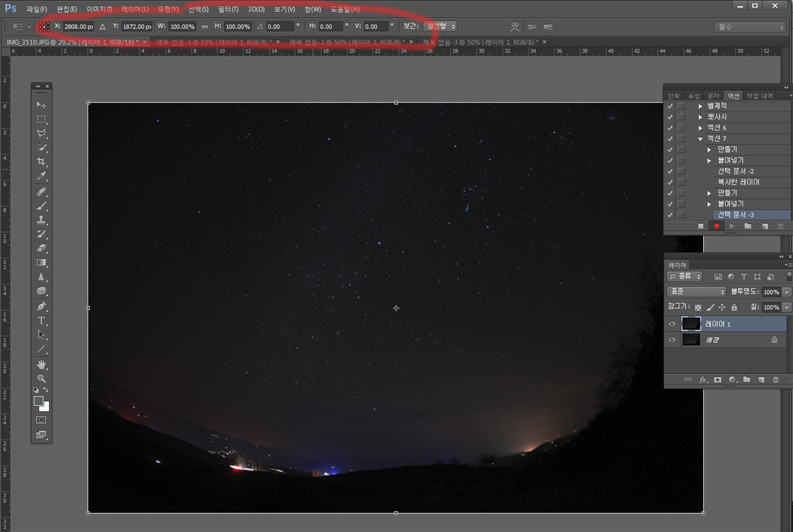The image size is (793, 532).
Task: Delete the selected action step
Action: pos(780,226)
